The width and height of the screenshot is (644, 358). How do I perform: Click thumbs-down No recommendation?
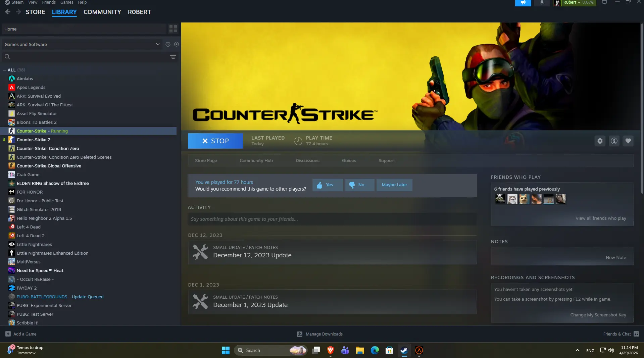359,185
